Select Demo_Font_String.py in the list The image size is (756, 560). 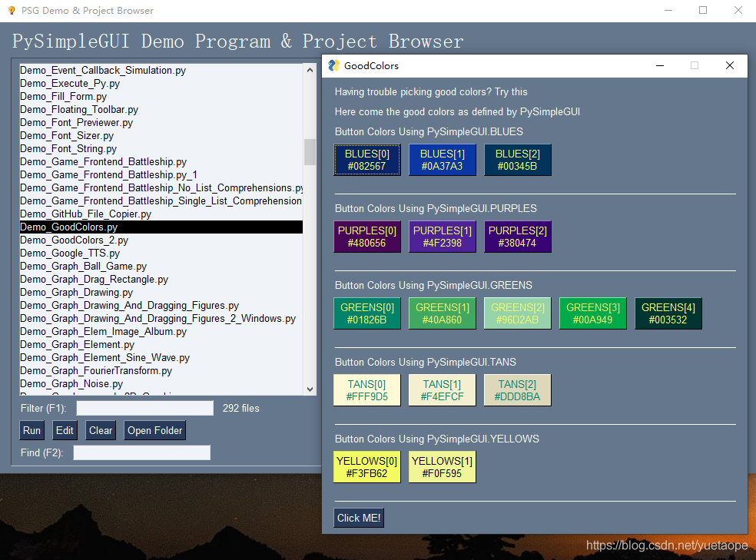coord(161,148)
